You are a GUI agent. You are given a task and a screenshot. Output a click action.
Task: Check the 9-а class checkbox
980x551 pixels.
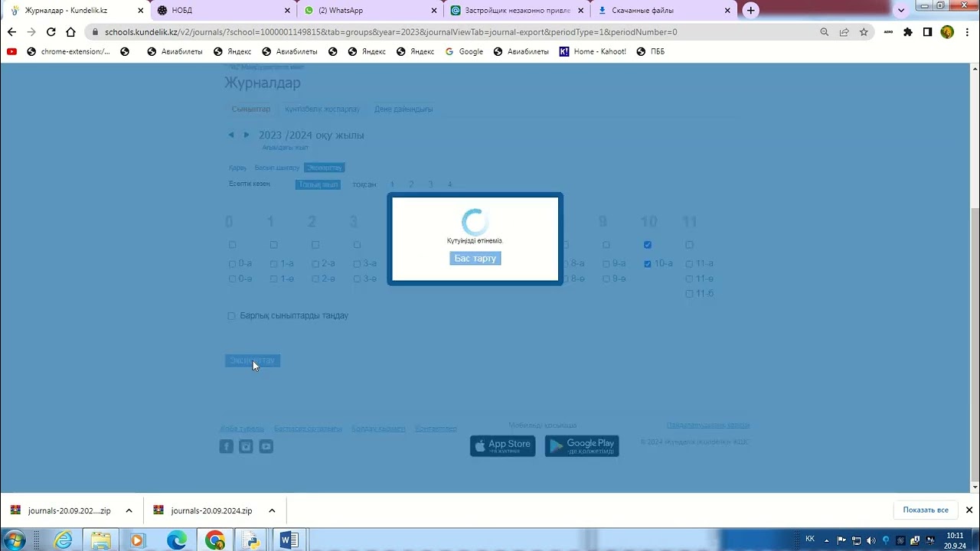pos(606,264)
